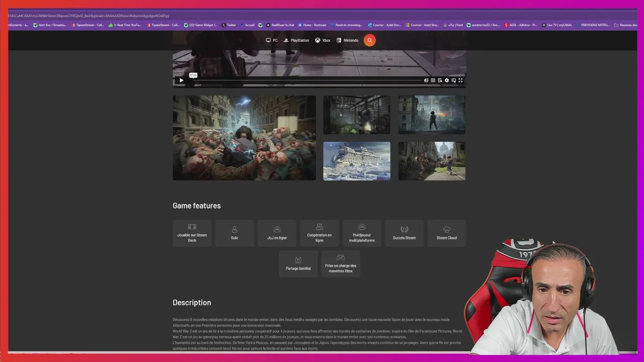The width and height of the screenshot is (644, 362).
Task: Select the Succès Steam feature
Action: point(404,233)
